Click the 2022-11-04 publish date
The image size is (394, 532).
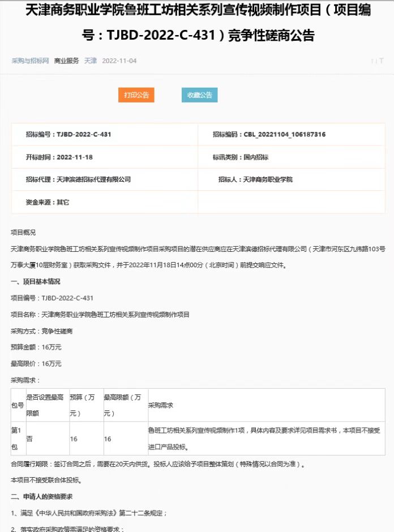click(119, 61)
